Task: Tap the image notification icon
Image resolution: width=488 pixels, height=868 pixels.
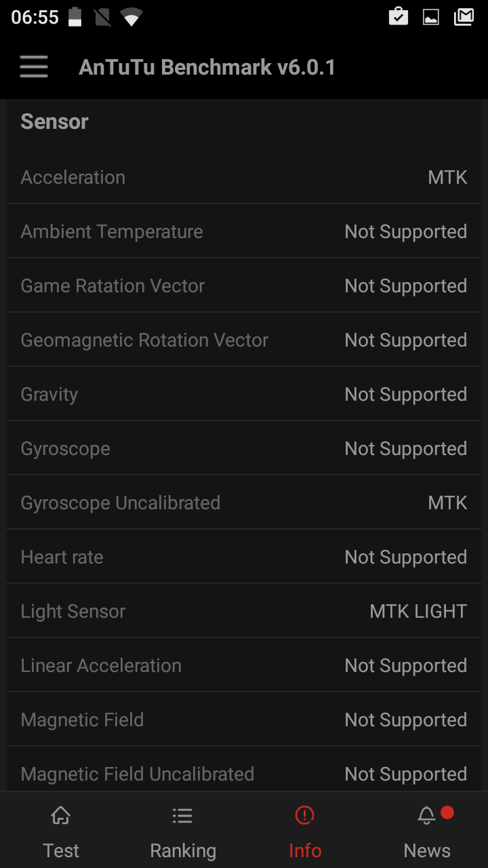Action: (x=431, y=18)
